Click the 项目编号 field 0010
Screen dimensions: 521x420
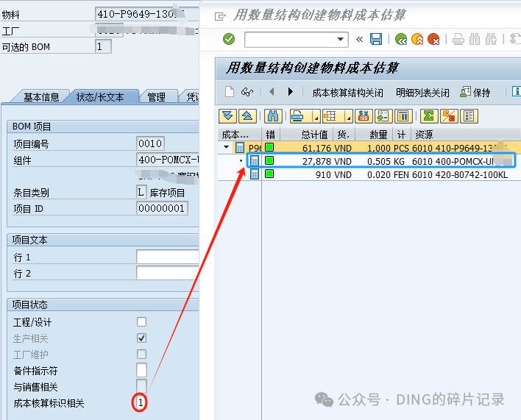click(x=150, y=143)
